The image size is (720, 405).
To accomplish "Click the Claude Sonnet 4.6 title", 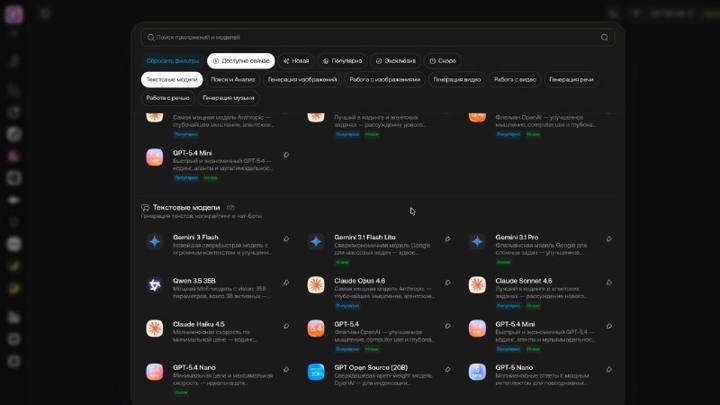I will coord(523,281).
